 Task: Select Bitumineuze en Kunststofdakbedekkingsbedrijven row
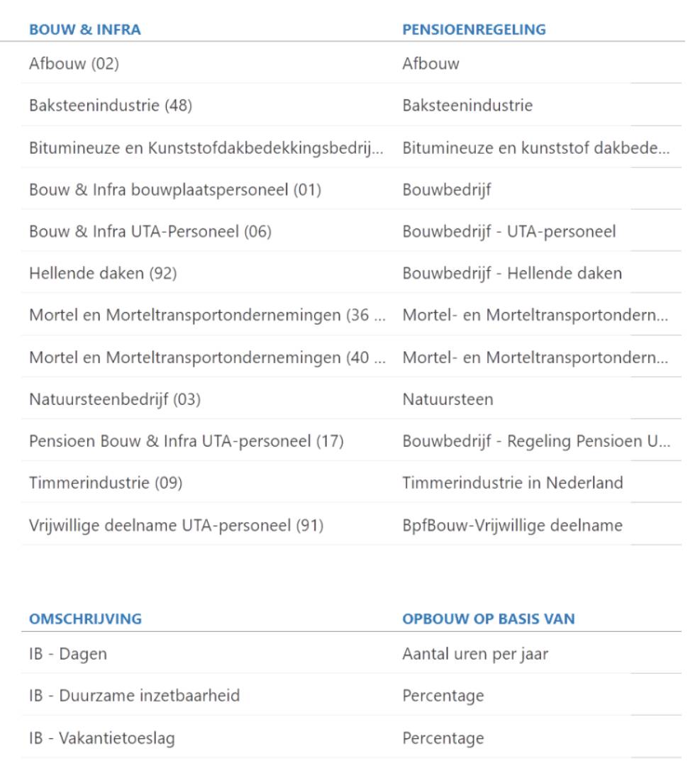click(x=206, y=148)
